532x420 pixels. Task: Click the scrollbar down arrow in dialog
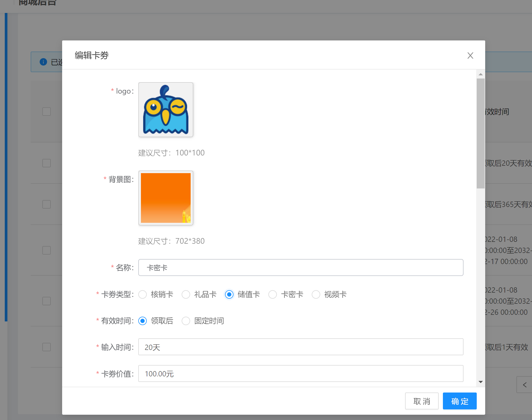click(x=481, y=382)
